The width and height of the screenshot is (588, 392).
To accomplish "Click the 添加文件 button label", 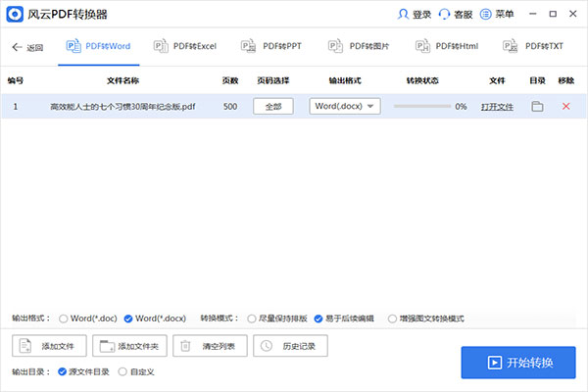I will coord(58,346).
